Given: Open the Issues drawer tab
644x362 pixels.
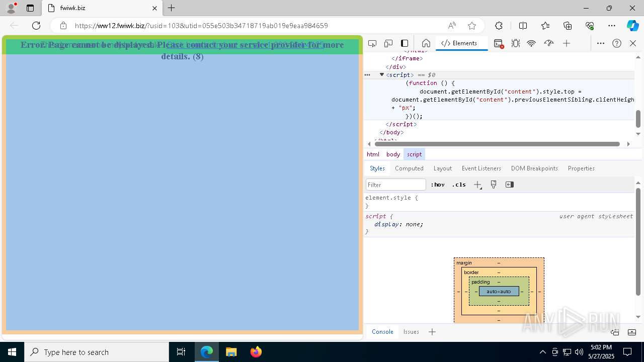Looking at the screenshot, I should (411, 332).
